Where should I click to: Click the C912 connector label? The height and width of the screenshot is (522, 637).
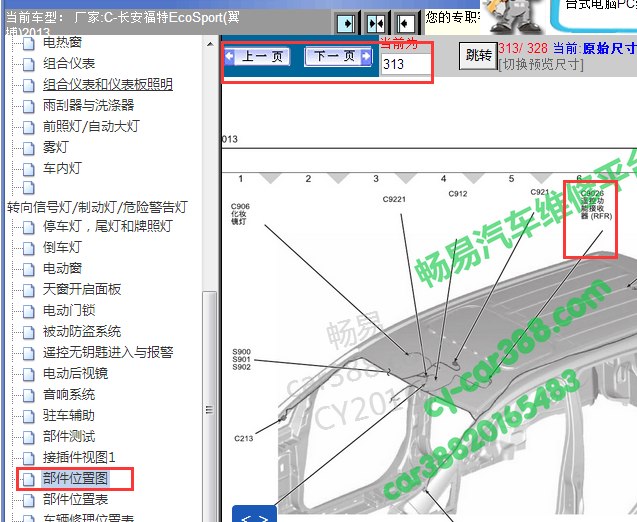coord(458,194)
